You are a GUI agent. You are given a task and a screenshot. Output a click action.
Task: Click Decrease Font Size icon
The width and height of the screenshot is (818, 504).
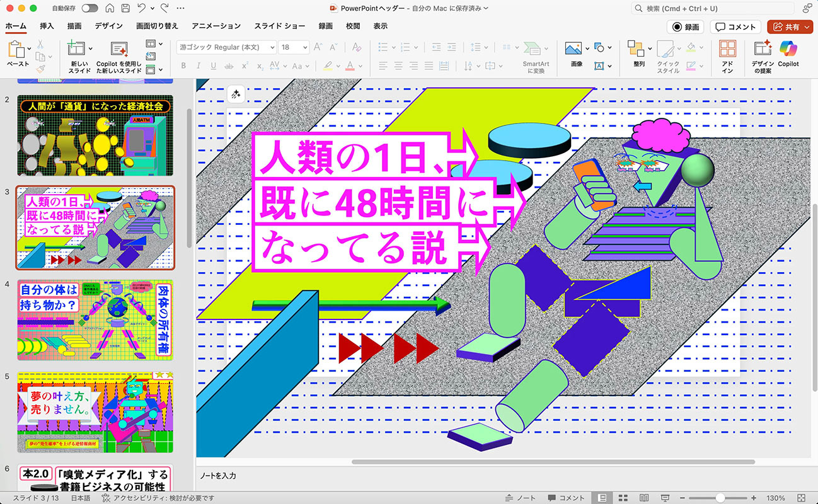pyautogui.click(x=334, y=47)
